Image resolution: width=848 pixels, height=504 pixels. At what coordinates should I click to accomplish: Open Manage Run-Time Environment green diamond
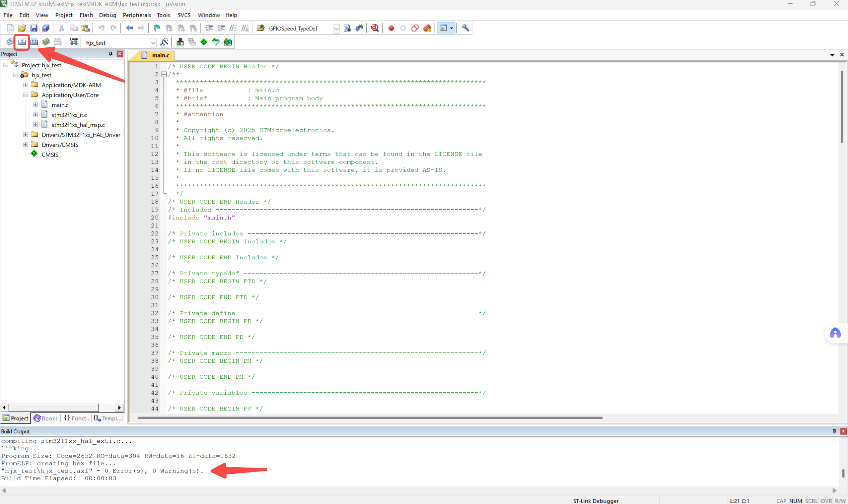[x=204, y=42]
